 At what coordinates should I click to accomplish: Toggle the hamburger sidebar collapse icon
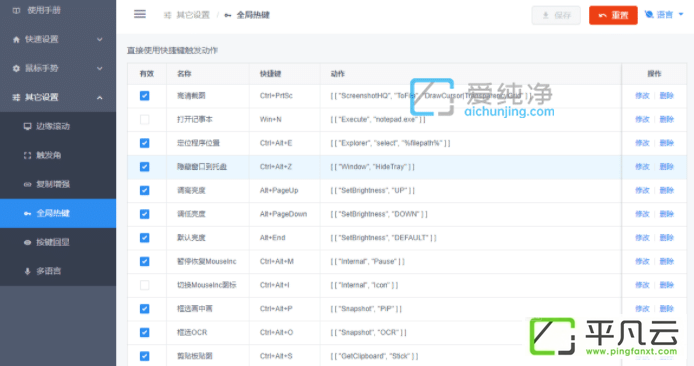pyautogui.click(x=140, y=14)
